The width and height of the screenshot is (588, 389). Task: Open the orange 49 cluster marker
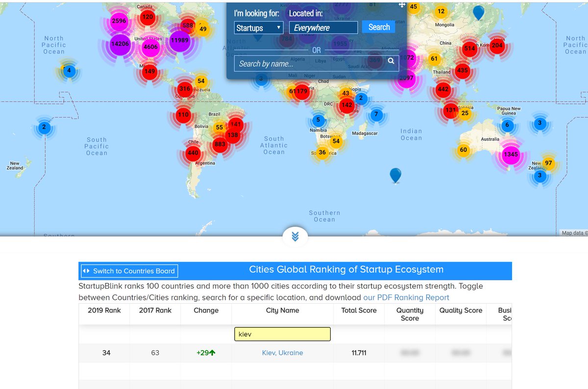(203, 29)
